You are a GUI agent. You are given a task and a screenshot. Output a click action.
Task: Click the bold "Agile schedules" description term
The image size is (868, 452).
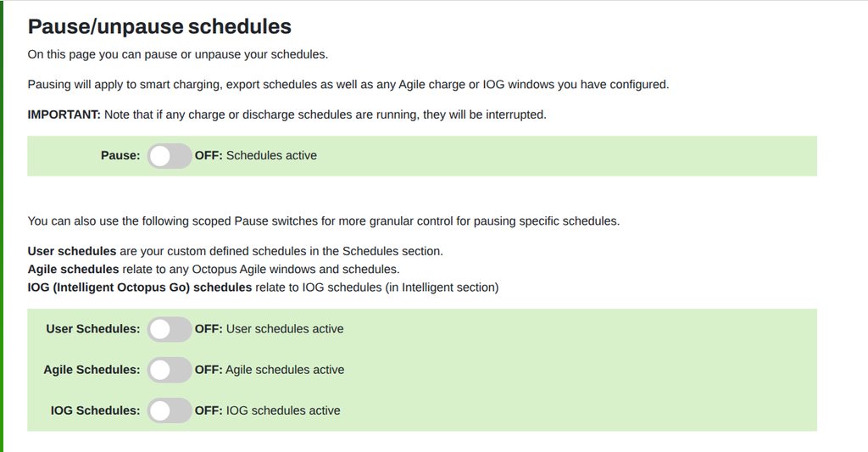coord(73,269)
